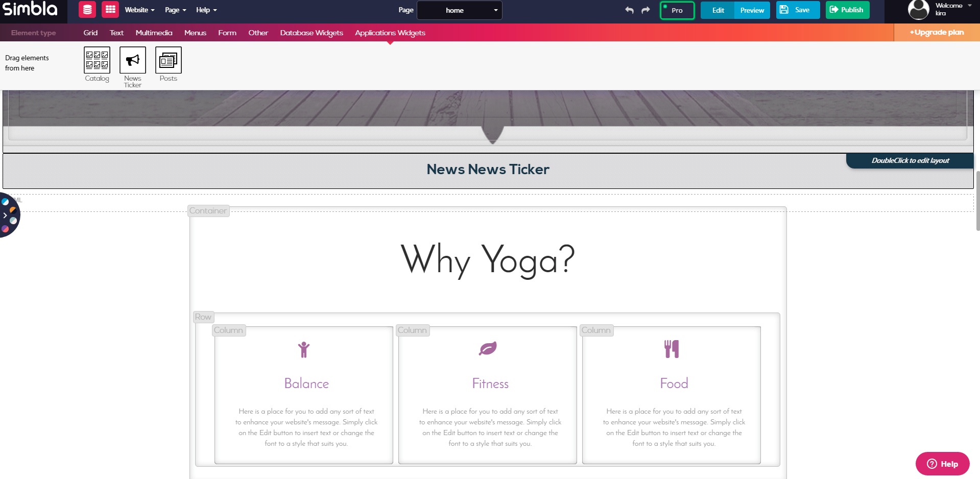Open the pink grid icon in the top bar
The image size is (980, 479).
point(110,10)
